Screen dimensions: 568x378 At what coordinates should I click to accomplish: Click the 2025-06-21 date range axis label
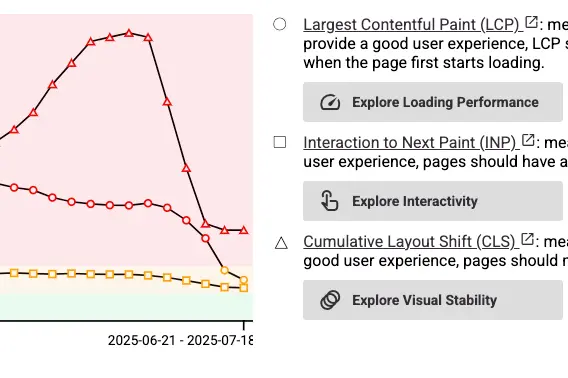180,340
